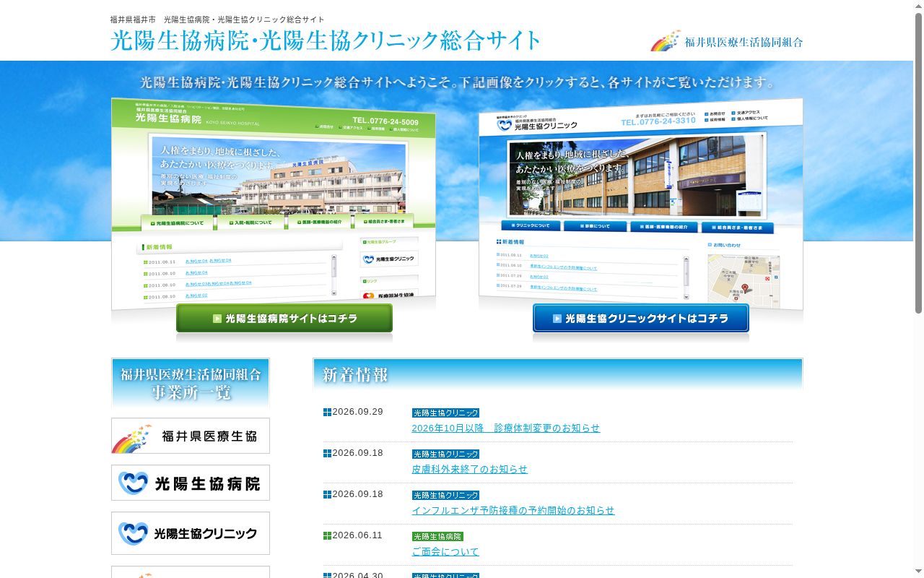Open the 光陽生協病院・光陽生協クリニック総合サイト title logo

(x=326, y=40)
